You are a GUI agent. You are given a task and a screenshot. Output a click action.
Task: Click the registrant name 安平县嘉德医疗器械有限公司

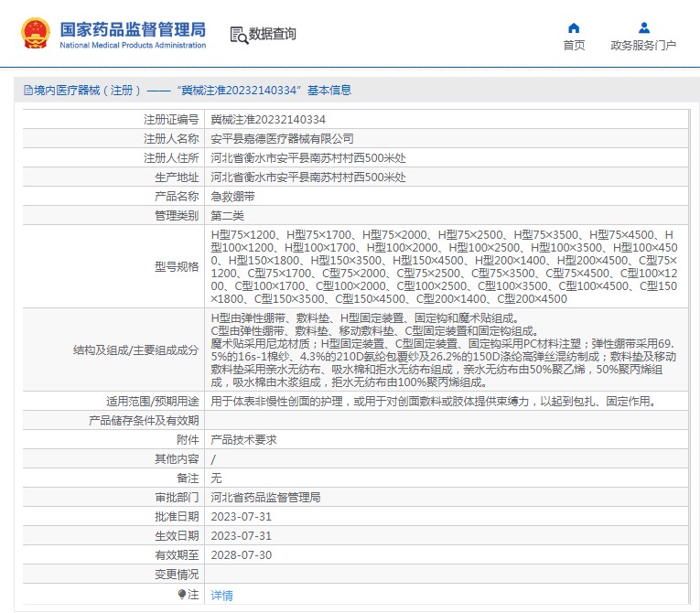click(x=282, y=139)
